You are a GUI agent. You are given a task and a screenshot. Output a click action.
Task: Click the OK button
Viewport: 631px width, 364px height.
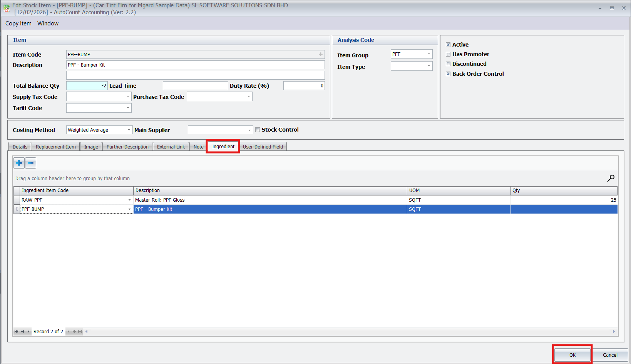point(572,355)
